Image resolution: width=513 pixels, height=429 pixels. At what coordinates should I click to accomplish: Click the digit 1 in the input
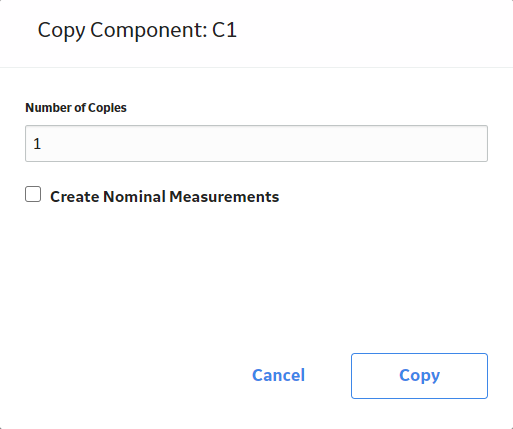(x=37, y=144)
